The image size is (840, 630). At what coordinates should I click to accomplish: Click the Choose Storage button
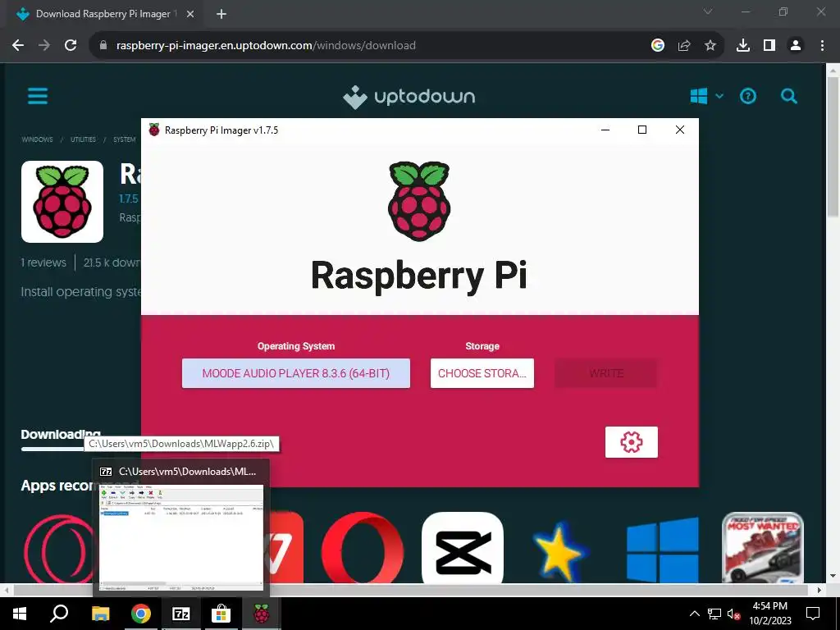tap(482, 373)
